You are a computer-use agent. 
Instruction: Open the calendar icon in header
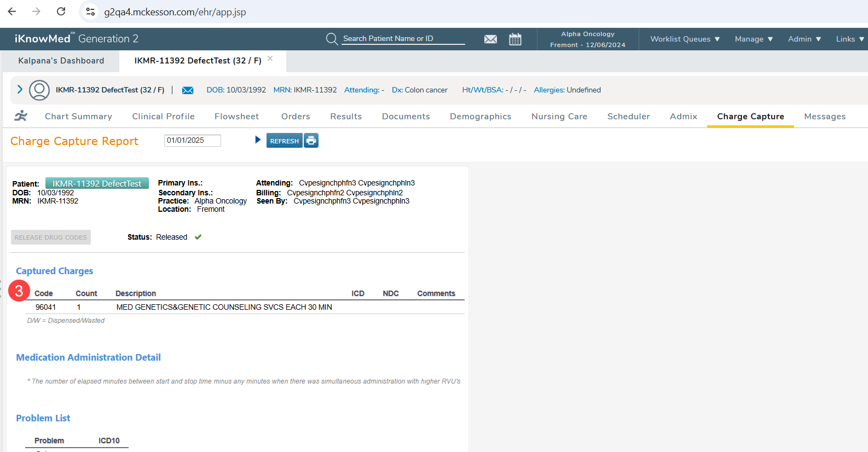515,39
